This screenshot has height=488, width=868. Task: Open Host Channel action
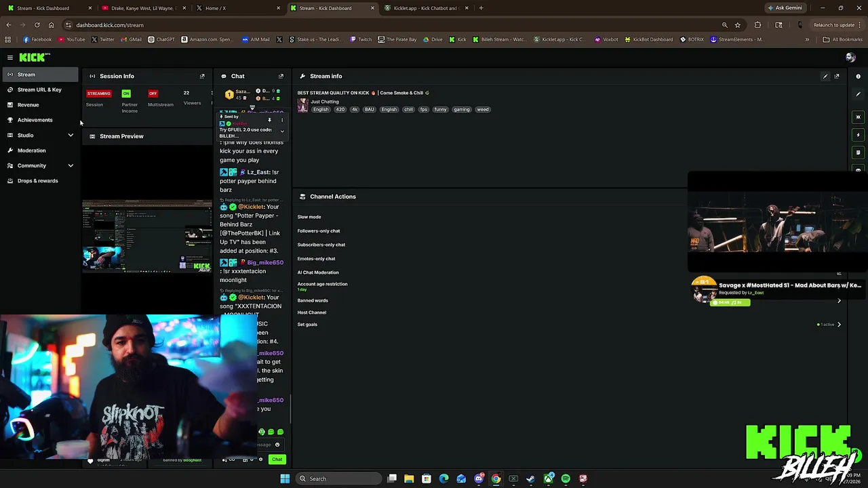[x=312, y=312]
